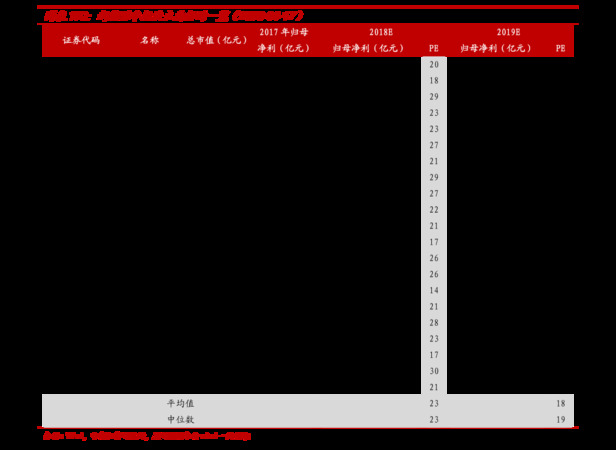616x450 pixels.
Task: Click the 证券代码 column header
Action: point(81,40)
